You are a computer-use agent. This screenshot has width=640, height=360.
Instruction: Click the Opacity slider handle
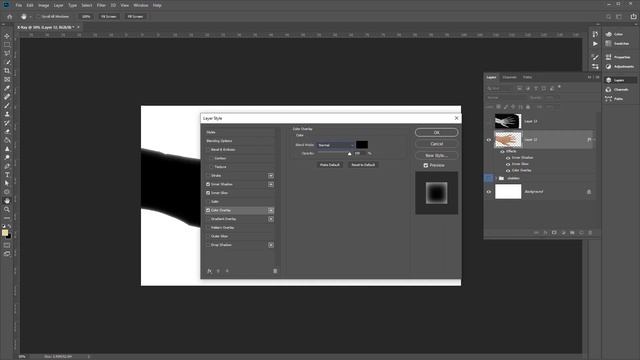click(349, 154)
